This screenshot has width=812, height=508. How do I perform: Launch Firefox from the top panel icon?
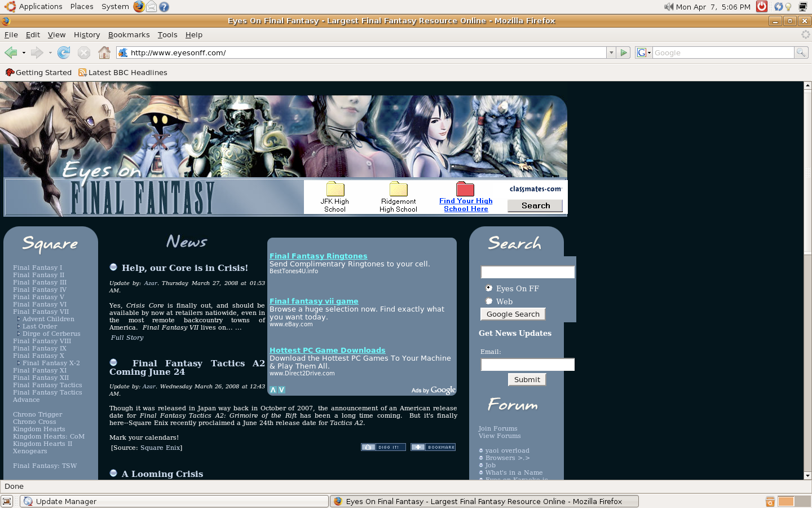(139, 7)
